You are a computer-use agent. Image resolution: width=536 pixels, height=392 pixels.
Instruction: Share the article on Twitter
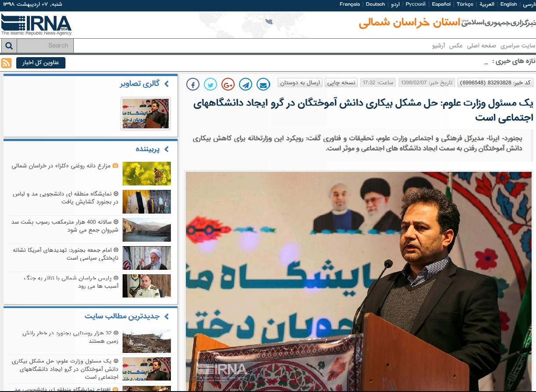(210, 84)
